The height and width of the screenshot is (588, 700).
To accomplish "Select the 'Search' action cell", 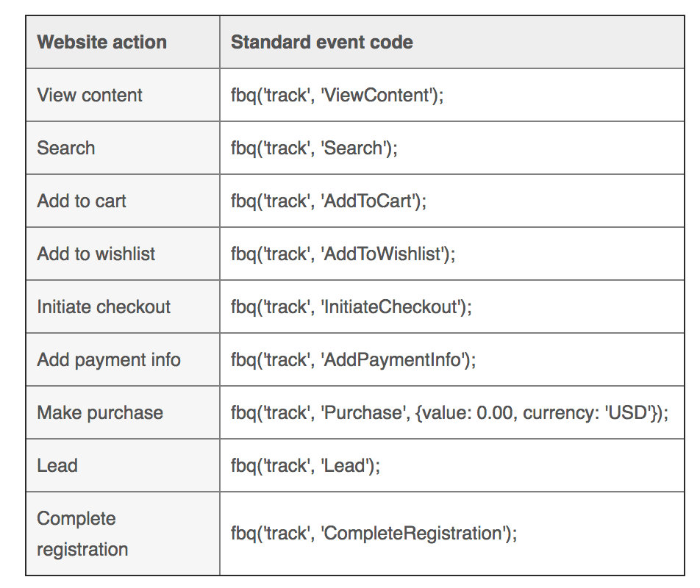I will (66, 148).
